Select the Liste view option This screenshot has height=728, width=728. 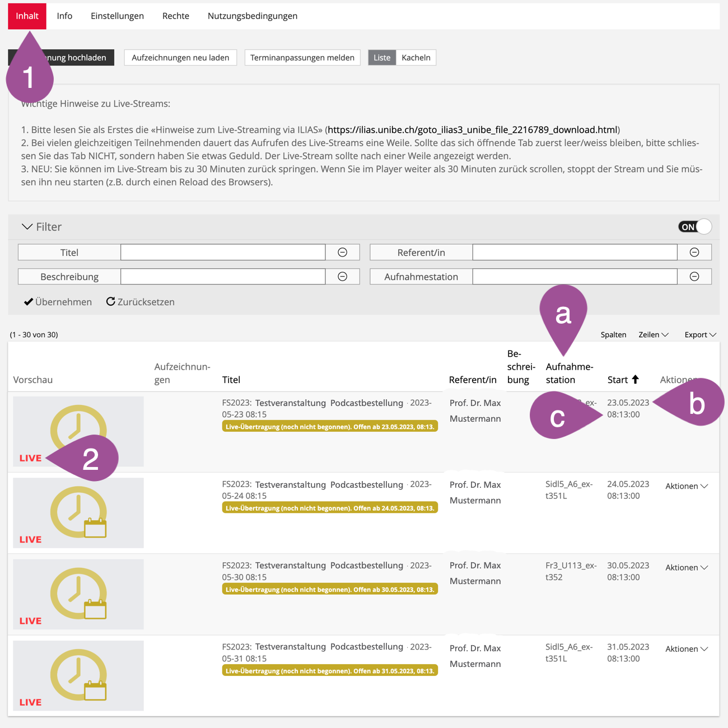pos(382,58)
